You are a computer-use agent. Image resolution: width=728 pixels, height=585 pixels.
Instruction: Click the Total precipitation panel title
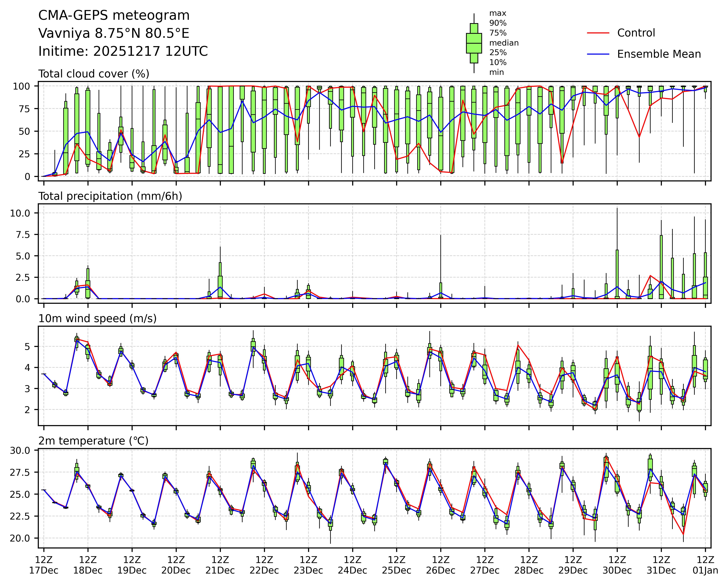click(110, 196)
